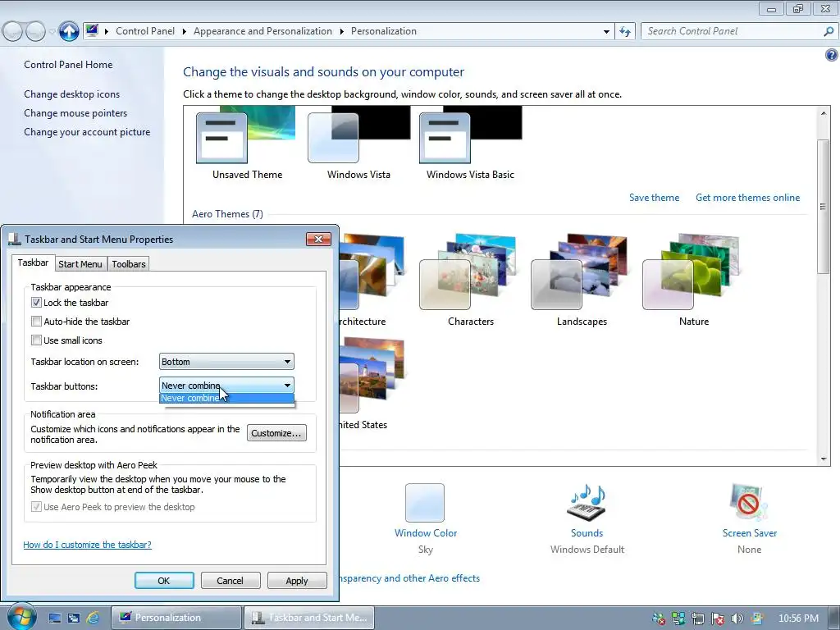The image size is (840, 630).
Task: Click the 10:56 PM taskbar clock
Action: (798, 619)
